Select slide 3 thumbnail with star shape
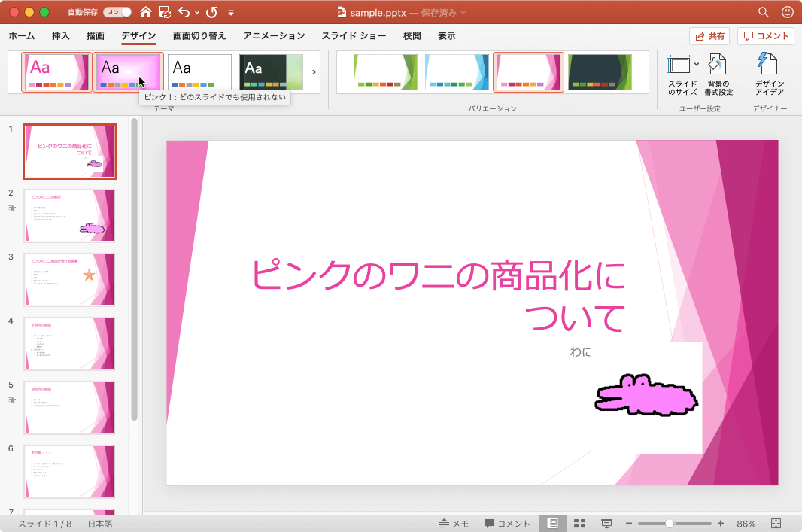802x532 pixels. tap(70, 279)
